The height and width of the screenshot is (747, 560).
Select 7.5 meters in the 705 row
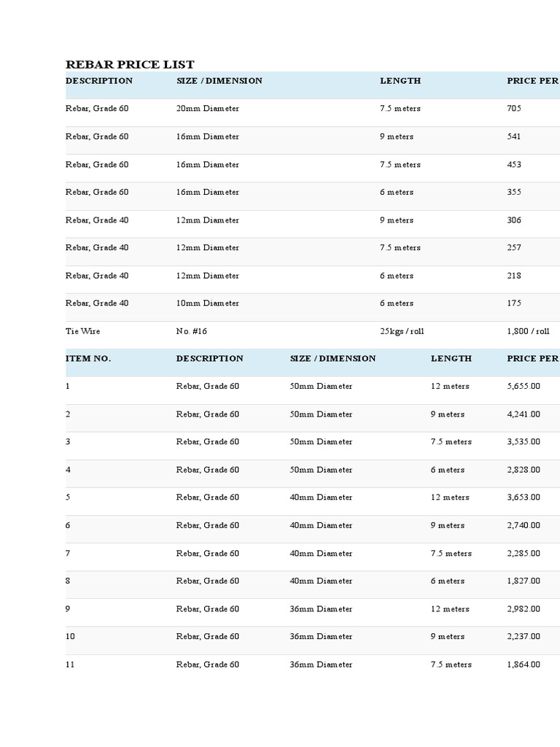(x=400, y=108)
